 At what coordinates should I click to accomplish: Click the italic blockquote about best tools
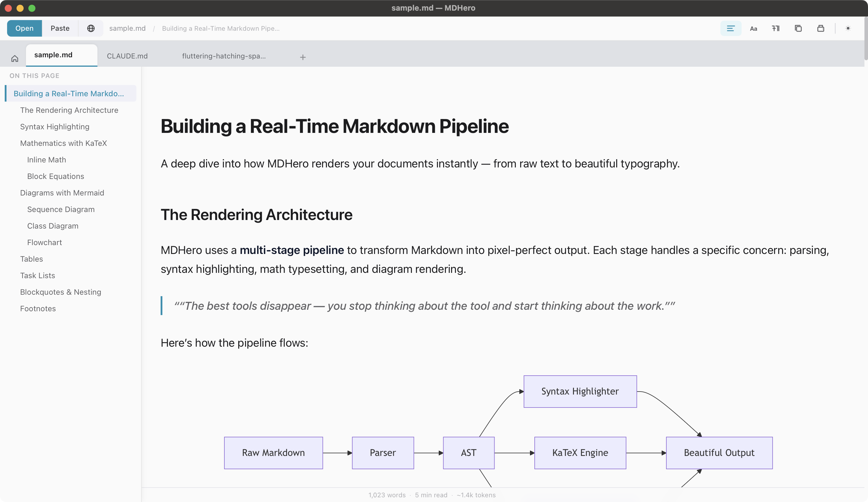[424, 306]
